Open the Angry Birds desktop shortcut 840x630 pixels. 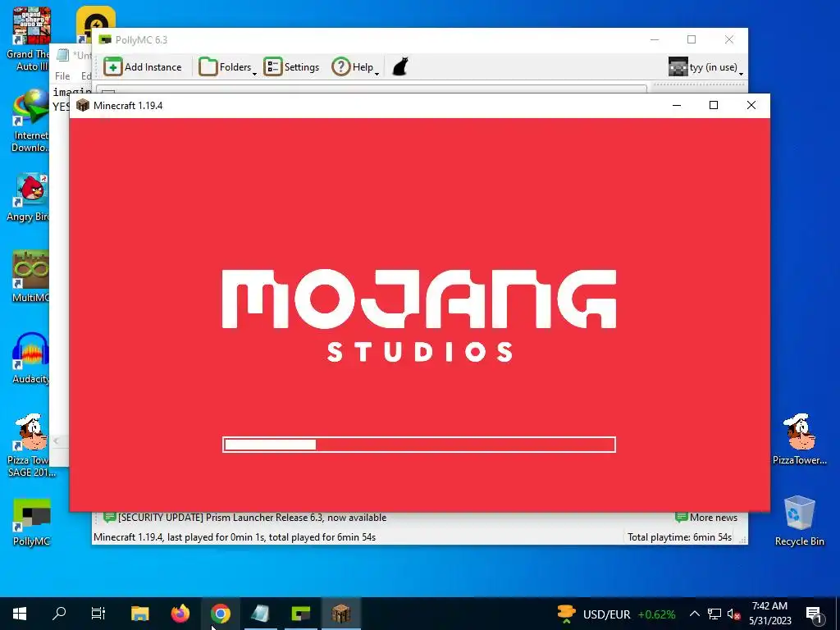(28, 197)
